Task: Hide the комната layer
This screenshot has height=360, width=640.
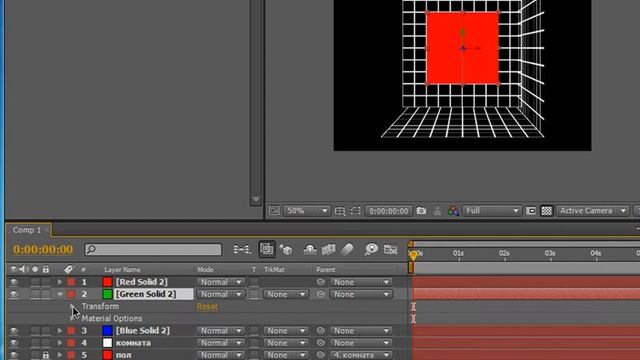Action: tap(14, 342)
